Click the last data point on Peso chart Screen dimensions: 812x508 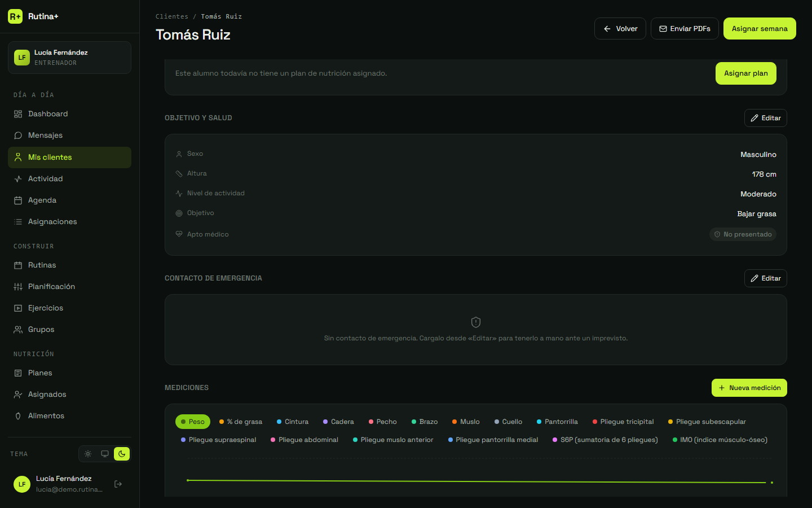(772, 483)
